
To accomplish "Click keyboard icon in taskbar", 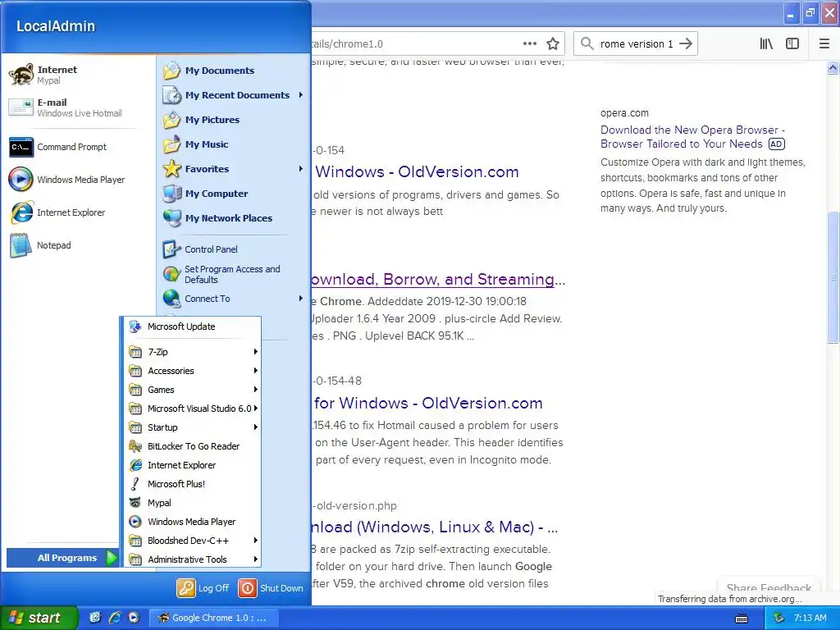I will [742, 619].
